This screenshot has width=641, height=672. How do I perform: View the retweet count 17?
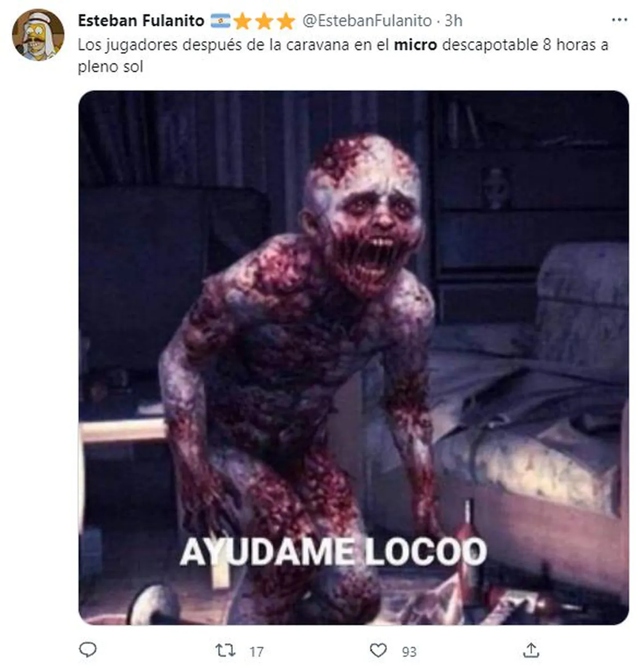pos(256,652)
